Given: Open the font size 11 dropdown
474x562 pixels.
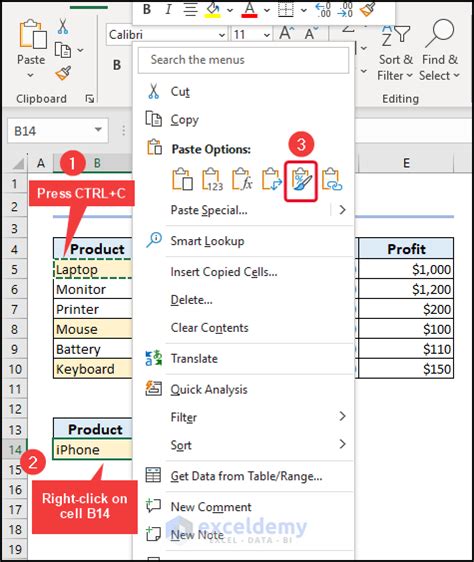Looking at the screenshot, I should click(267, 35).
